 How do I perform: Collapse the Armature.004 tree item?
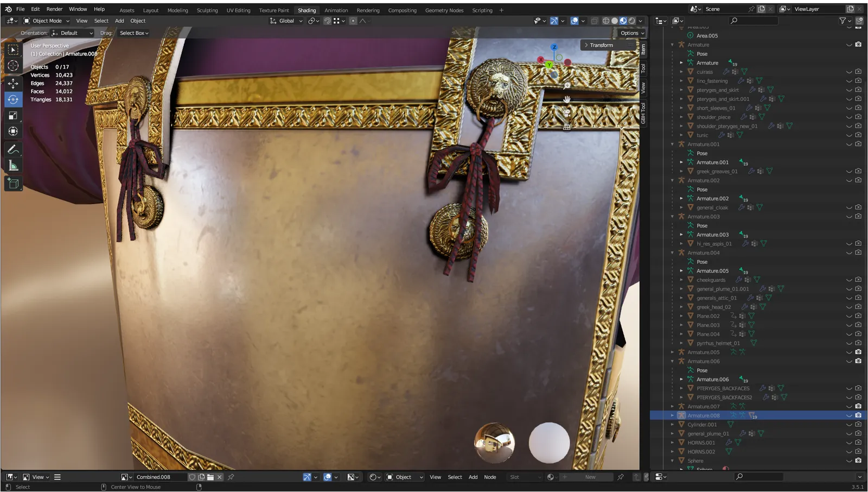pyautogui.click(x=673, y=253)
